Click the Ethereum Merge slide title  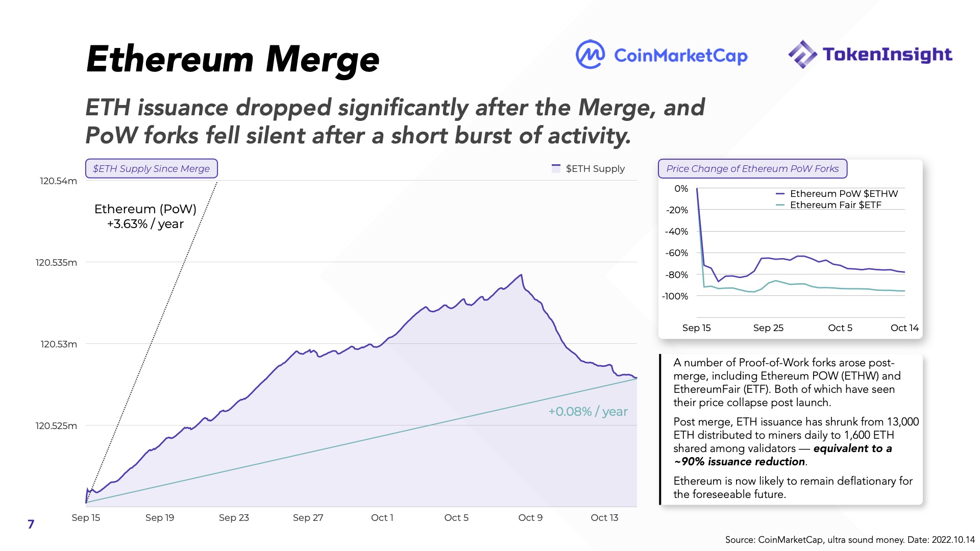click(233, 60)
